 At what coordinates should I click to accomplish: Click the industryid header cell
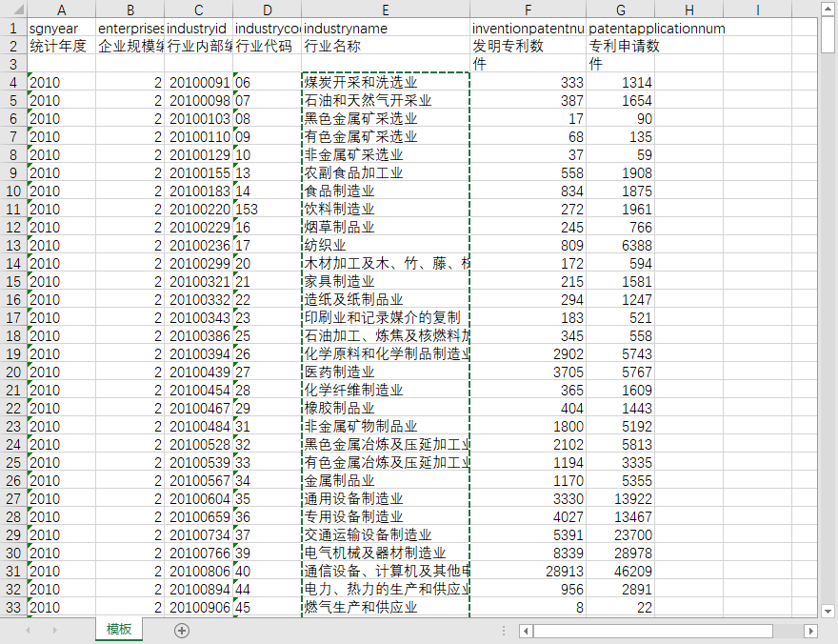coord(198,28)
